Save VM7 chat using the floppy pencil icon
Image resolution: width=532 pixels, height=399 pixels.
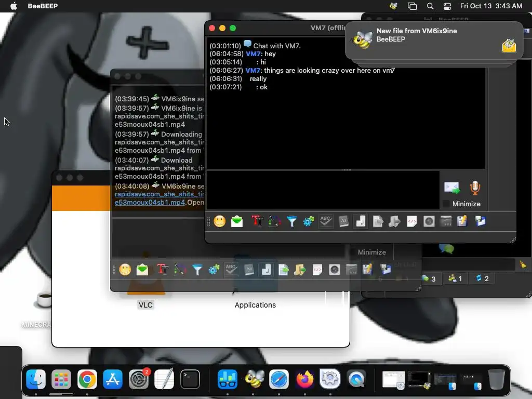tap(462, 221)
